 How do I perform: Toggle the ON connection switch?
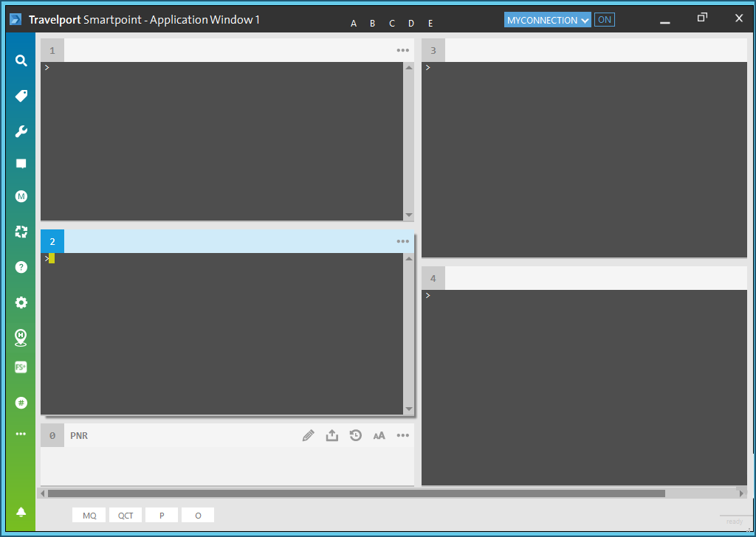tap(604, 20)
